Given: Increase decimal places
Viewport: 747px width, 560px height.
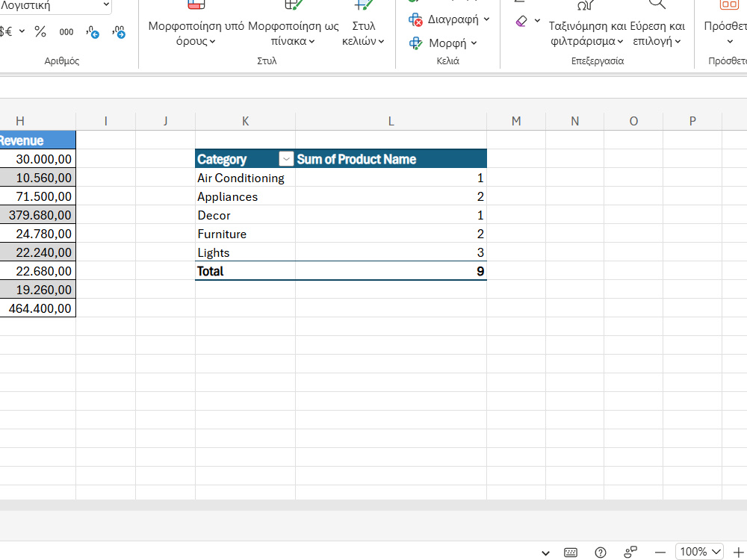Looking at the screenshot, I should tap(93, 32).
